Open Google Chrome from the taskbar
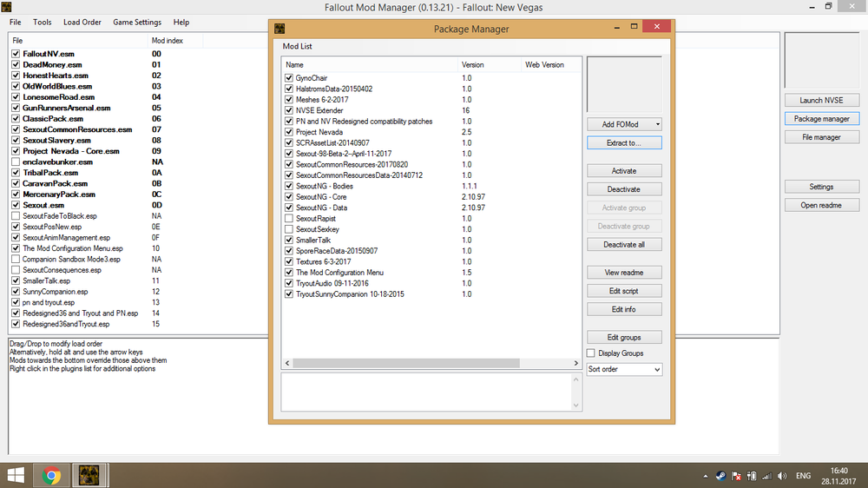Screen dimensions: 868x488 [51, 475]
